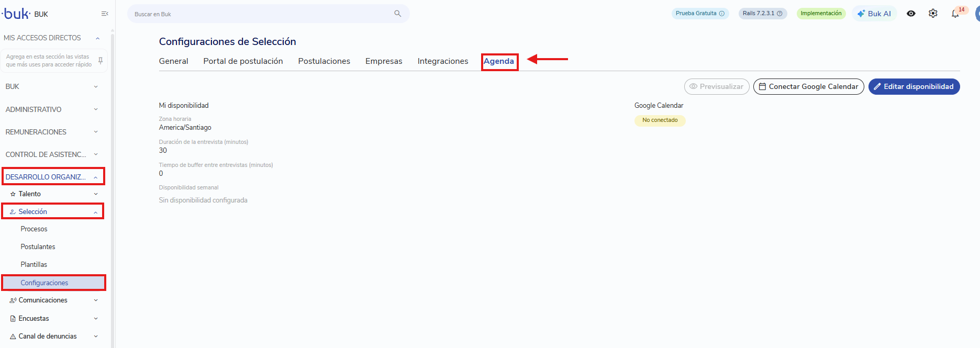Image resolution: width=980 pixels, height=348 pixels.
Task: Open the settings gear icon
Action: [933, 14]
